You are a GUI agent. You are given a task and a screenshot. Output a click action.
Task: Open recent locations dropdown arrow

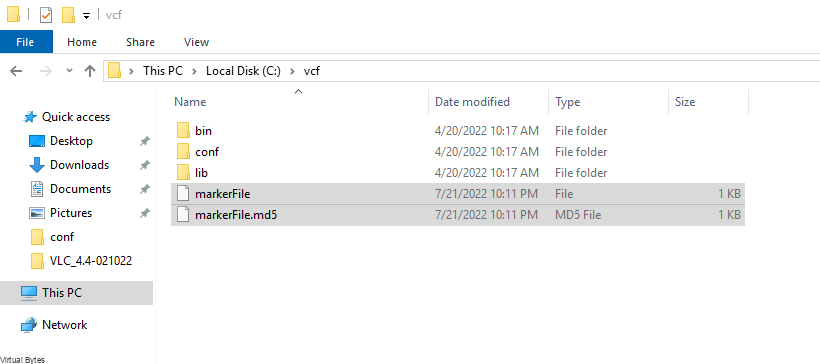[69, 71]
